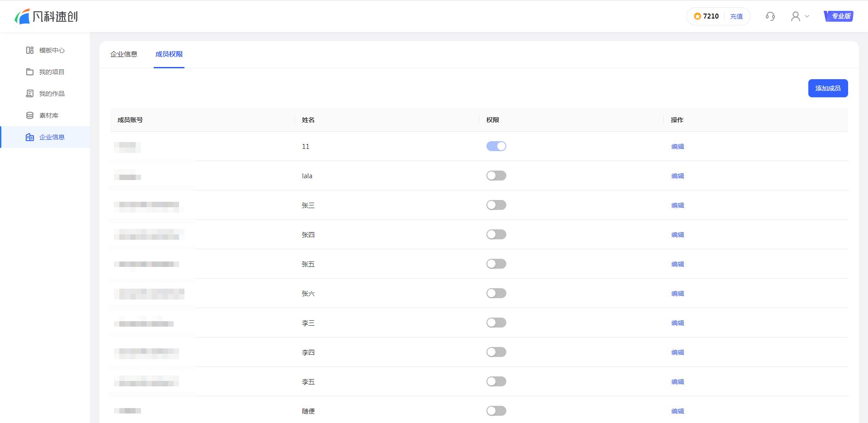Enable permission toggle for lala
The image size is (868, 423).
(496, 176)
